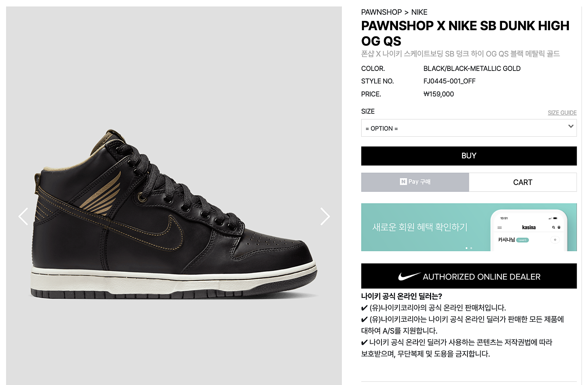
Task: Select the second banner pagination dot
Action: tap(471, 248)
